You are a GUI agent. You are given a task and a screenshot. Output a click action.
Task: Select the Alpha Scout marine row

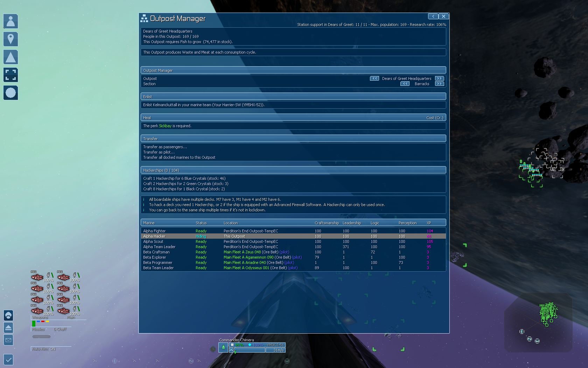[293, 241]
